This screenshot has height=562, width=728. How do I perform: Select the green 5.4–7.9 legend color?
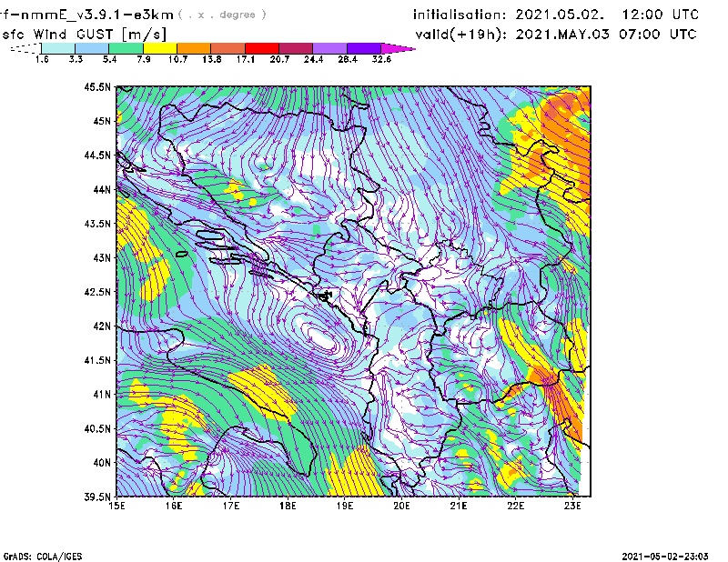click(126, 48)
